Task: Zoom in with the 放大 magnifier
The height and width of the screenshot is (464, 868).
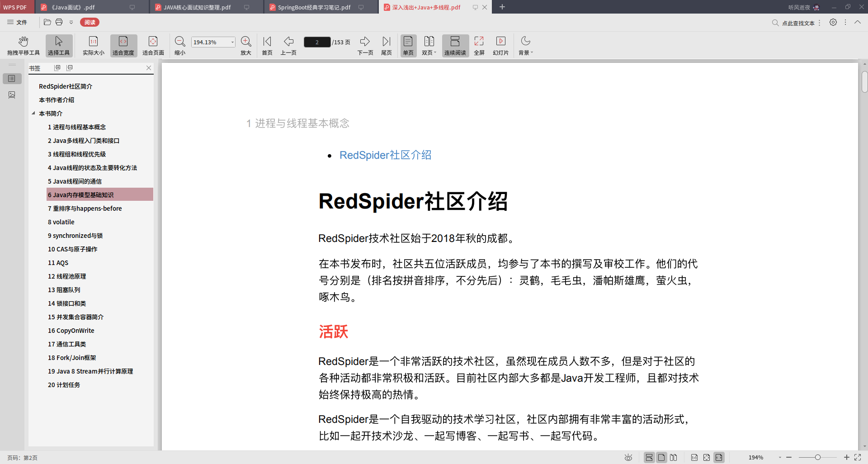Action: [246, 46]
